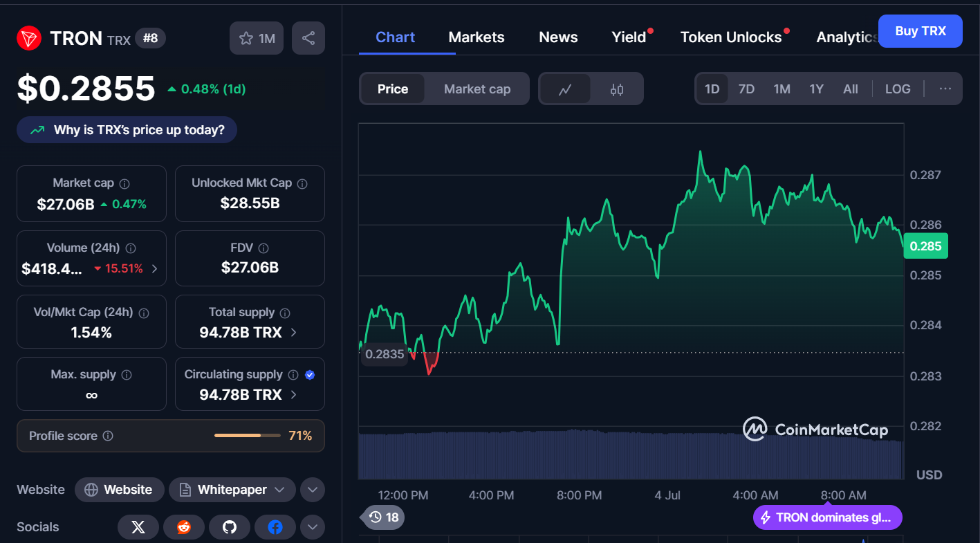The width and height of the screenshot is (980, 543).
Task: Click the 0.48% (1d) change text
Action: point(213,89)
